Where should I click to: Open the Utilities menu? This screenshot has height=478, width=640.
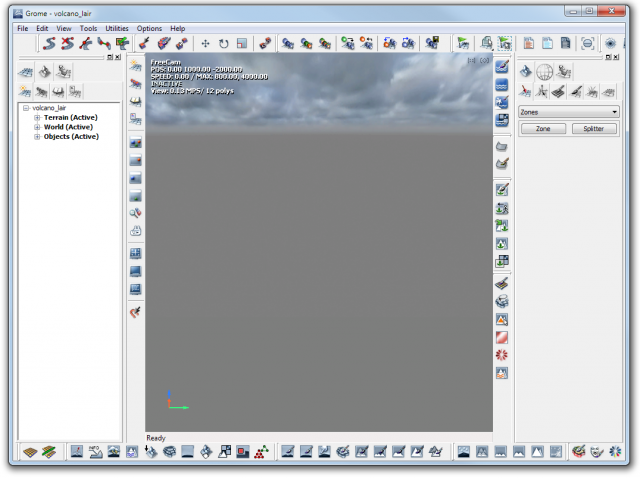point(117,28)
